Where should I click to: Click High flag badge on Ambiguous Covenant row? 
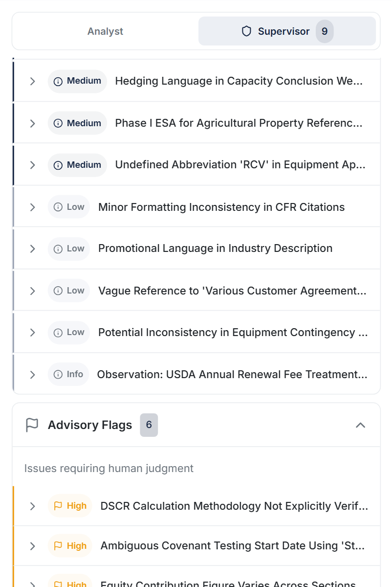pos(70,546)
